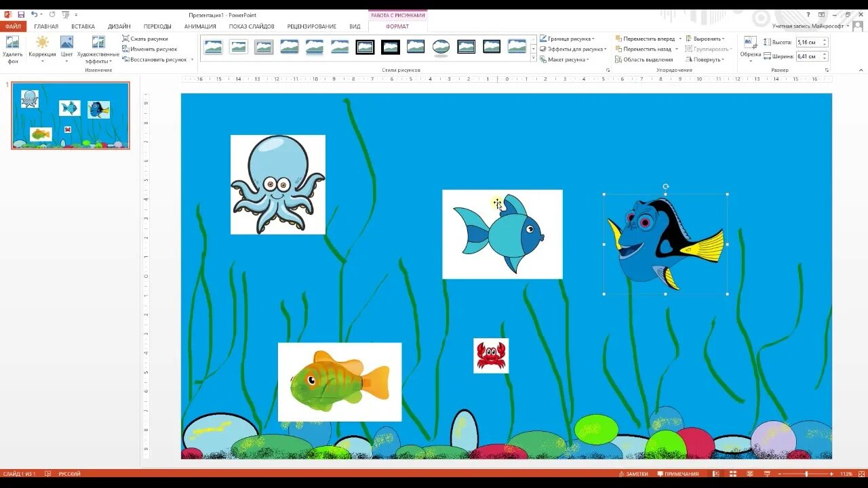This screenshot has height=488, width=868.
Task: Open Художественные эффекты gallery
Action: pos(98,49)
